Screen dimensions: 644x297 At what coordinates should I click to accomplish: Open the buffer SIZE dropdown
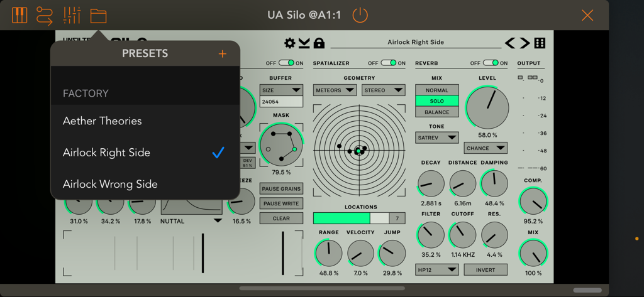coord(281,90)
